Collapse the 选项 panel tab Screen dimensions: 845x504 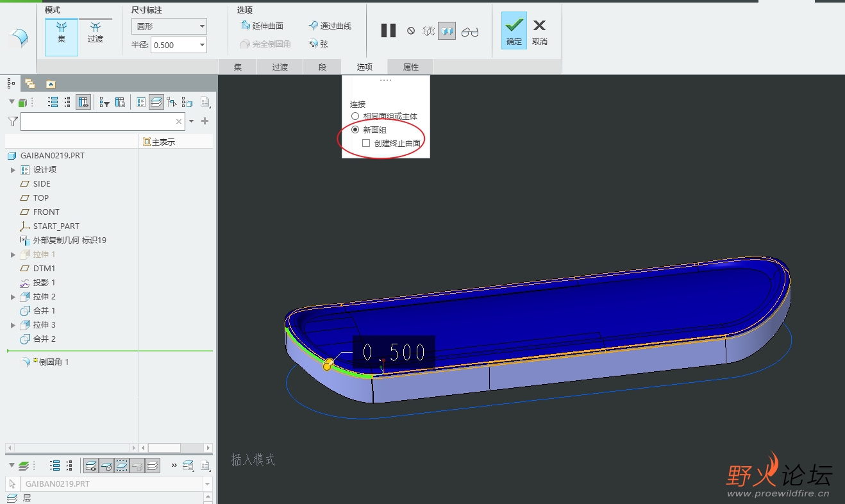pyautogui.click(x=365, y=67)
